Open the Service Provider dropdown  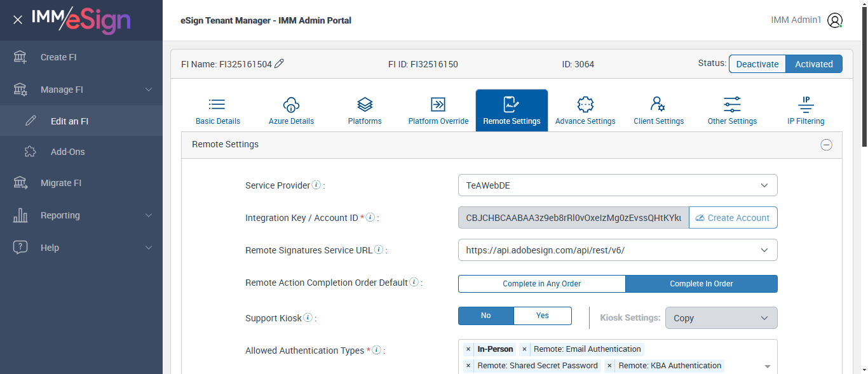(617, 185)
